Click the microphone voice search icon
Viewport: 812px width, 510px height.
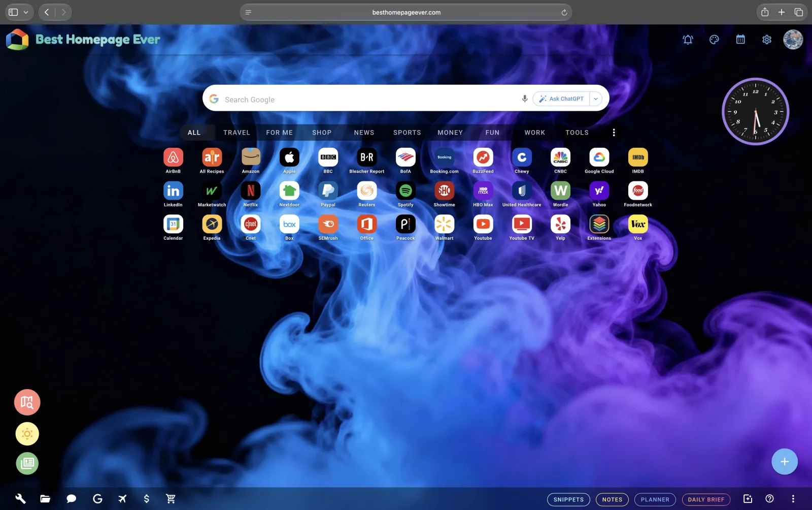pyautogui.click(x=525, y=99)
